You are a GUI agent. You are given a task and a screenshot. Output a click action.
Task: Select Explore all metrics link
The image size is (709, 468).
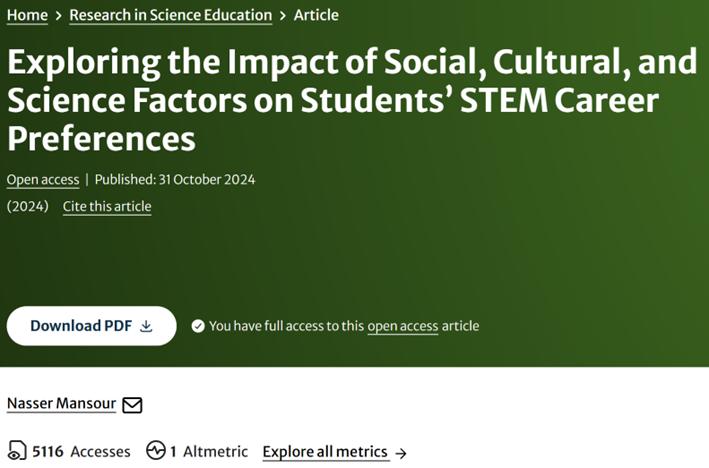pyautogui.click(x=324, y=452)
